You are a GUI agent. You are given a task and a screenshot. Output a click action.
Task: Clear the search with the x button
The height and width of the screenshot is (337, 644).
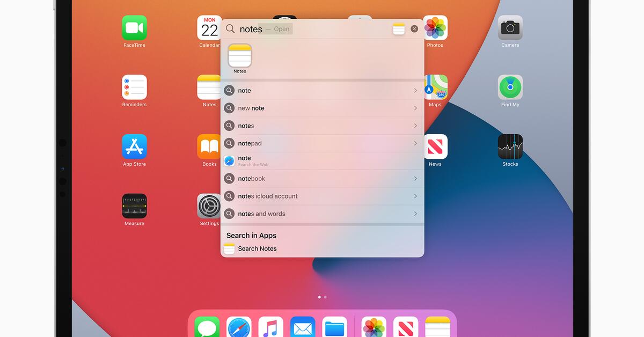pos(414,28)
